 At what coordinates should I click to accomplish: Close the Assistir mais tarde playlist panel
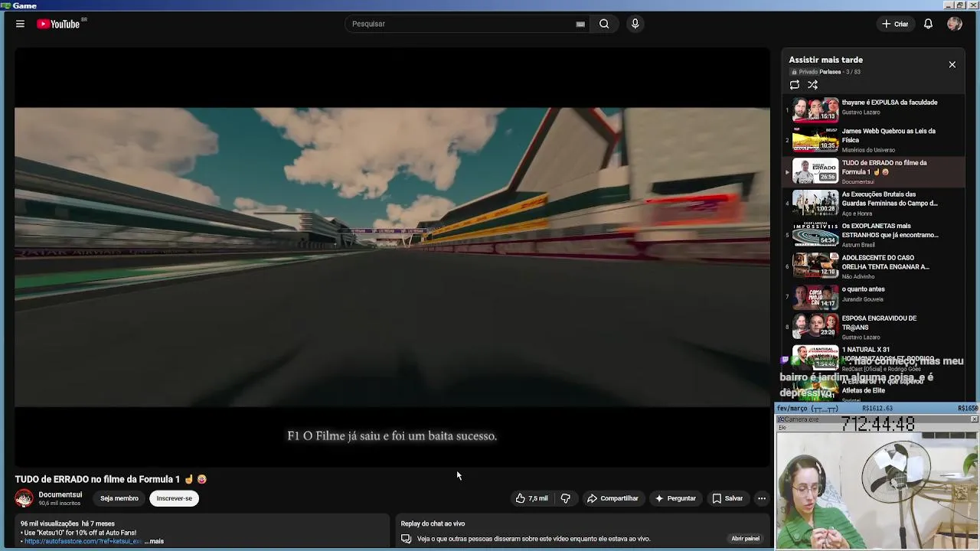pos(952,65)
